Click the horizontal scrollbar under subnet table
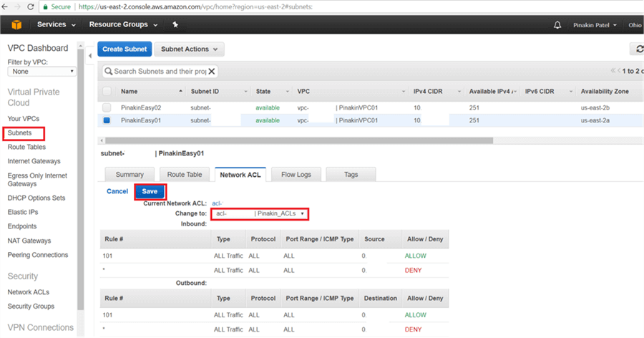The image size is (644, 338). coord(299,140)
